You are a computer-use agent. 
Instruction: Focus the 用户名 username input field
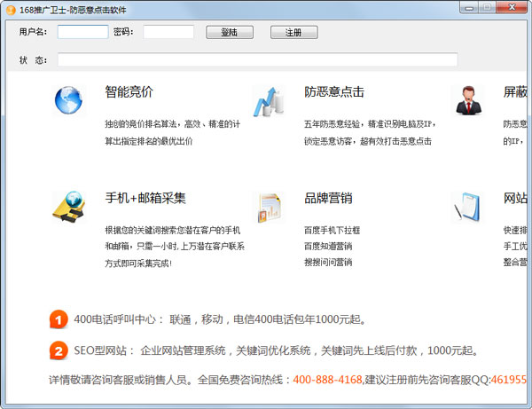(82, 32)
